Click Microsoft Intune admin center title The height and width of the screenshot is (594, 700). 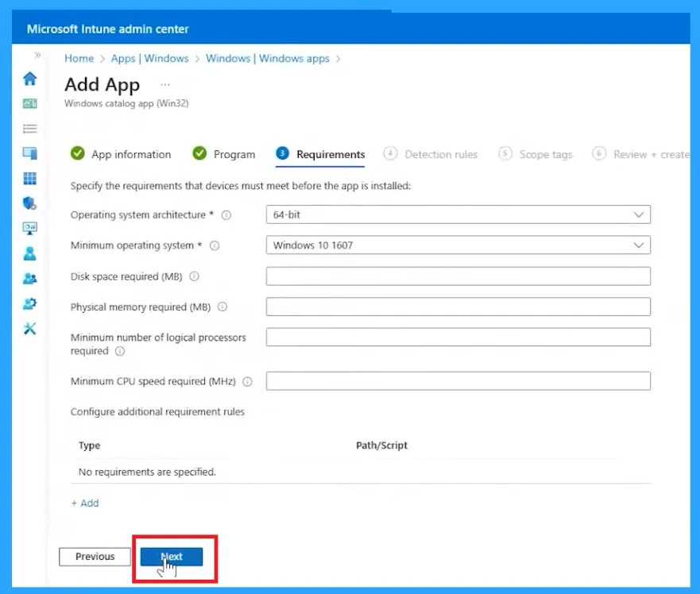pyautogui.click(x=107, y=29)
